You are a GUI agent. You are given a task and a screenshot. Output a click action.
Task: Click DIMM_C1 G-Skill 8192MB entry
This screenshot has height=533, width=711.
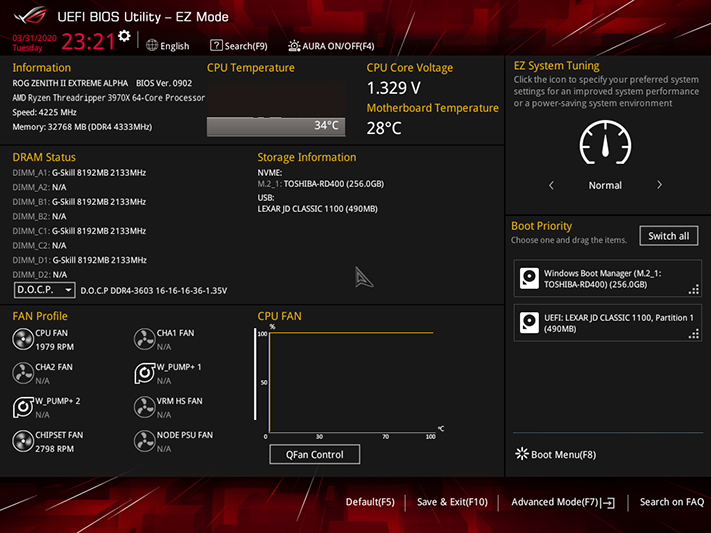pyautogui.click(x=79, y=231)
